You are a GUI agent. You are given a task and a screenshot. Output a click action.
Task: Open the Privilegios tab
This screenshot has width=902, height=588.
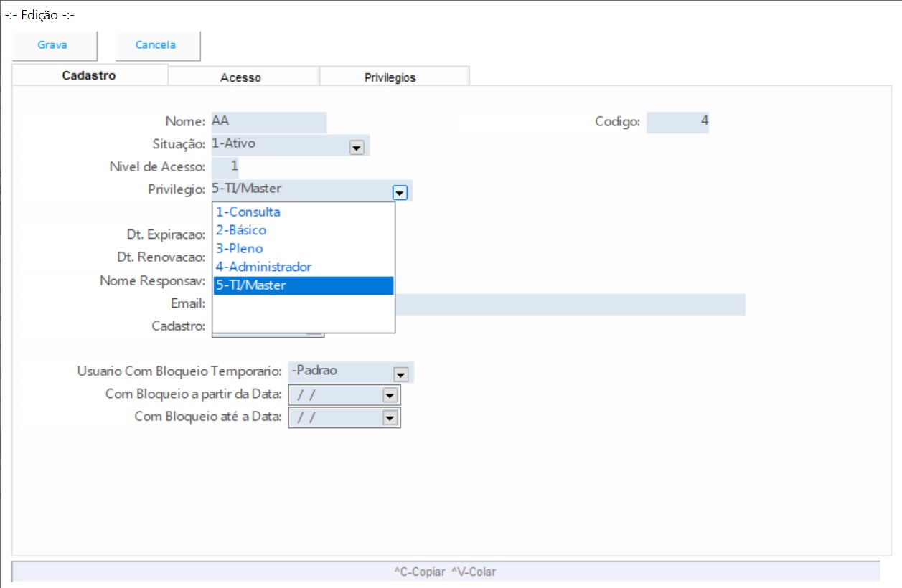tap(390, 77)
